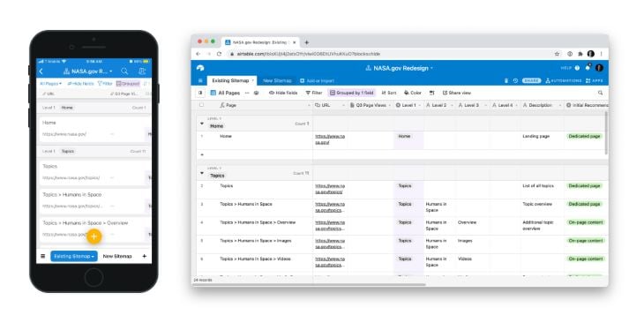Click the SHARE button

(531, 81)
